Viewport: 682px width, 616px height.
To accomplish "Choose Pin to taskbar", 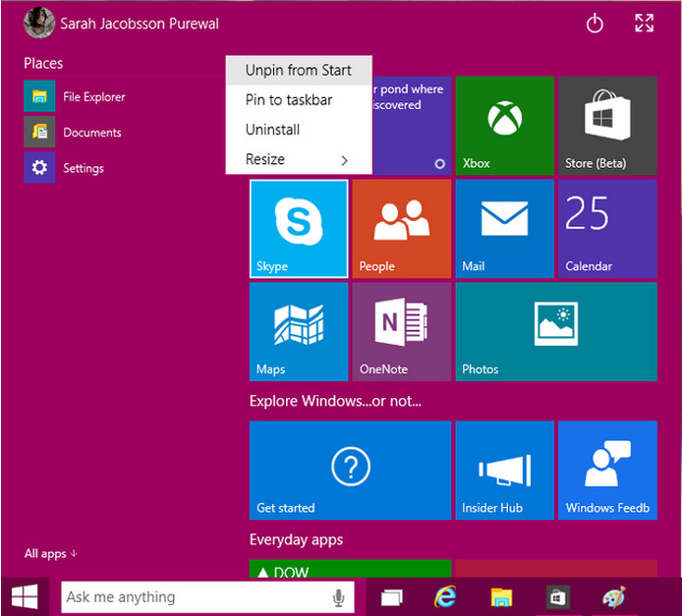I will tap(299, 100).
